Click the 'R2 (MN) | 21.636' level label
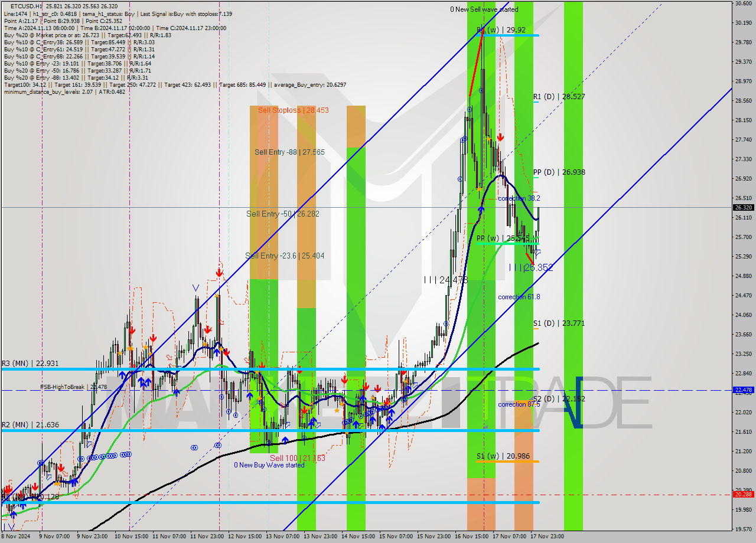The height and width of the screenshot is (543, 756). (30, 425)
